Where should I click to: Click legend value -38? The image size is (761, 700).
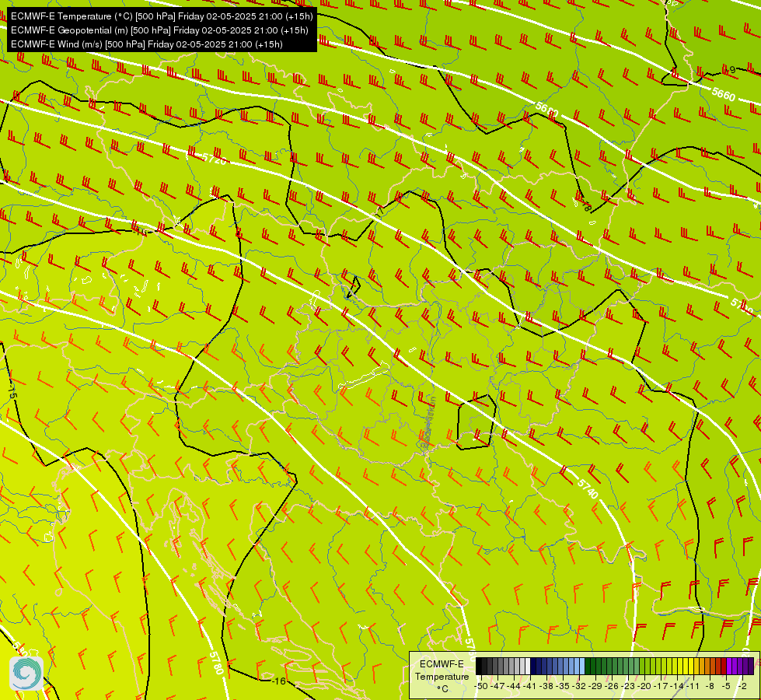coord(546,687)
